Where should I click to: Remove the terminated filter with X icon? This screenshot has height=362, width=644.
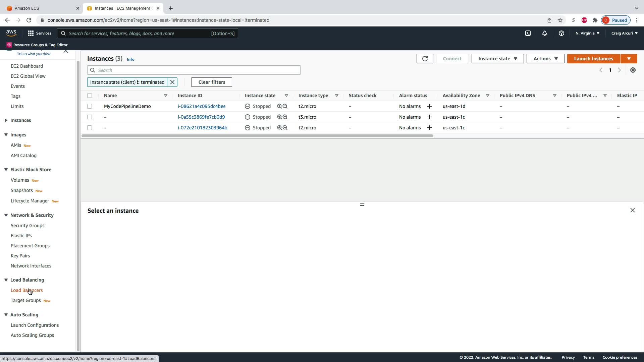click(x=172, y=82)
